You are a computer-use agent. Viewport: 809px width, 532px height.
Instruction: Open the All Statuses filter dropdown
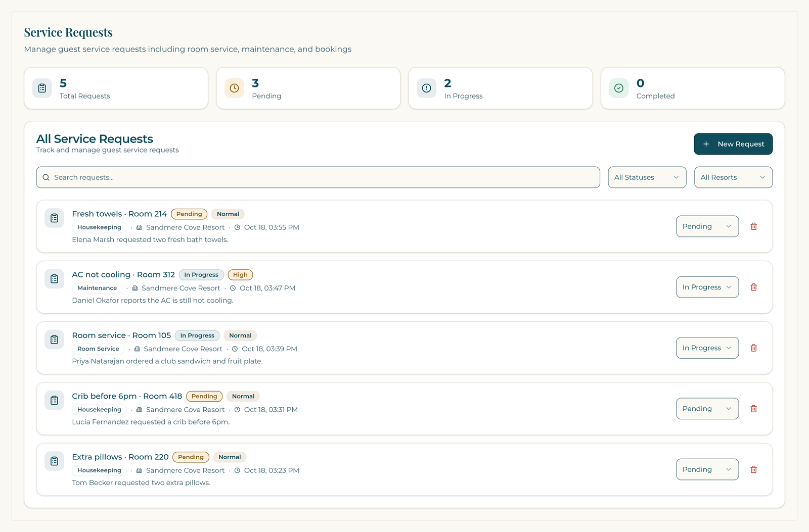[647, 177]
